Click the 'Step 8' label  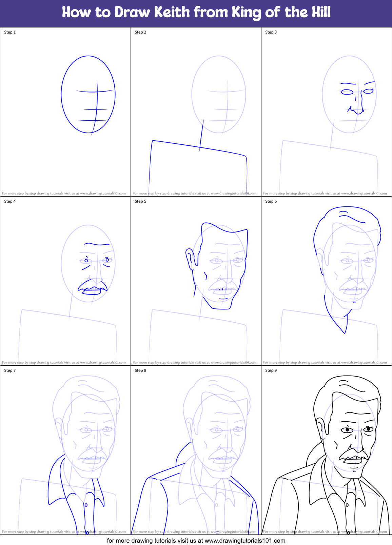[140, 370]
